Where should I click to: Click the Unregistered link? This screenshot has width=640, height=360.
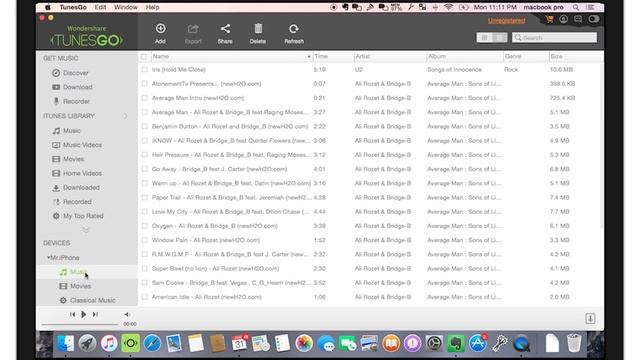pos(507,20)
